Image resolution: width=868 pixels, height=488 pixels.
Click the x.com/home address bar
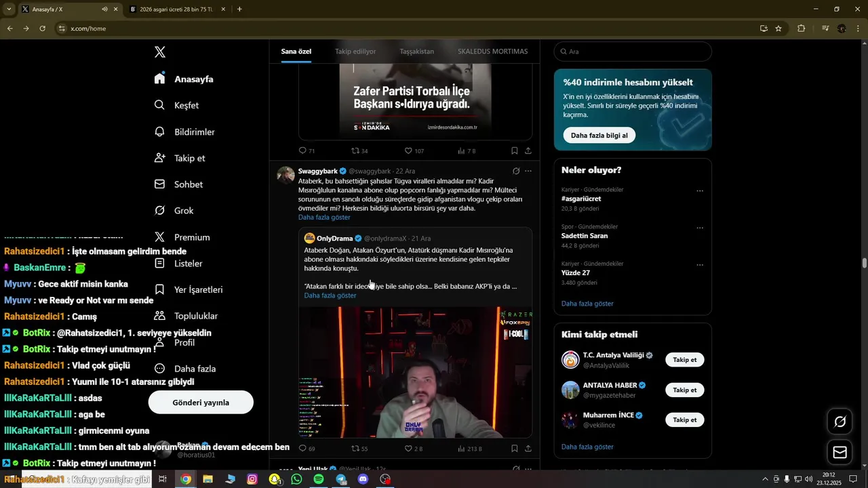407,28
